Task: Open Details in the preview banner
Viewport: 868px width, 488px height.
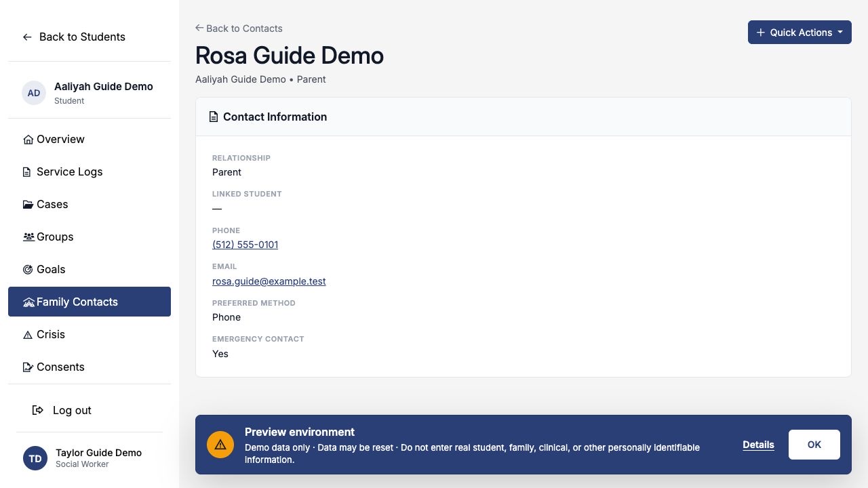Action: [758, 445]
